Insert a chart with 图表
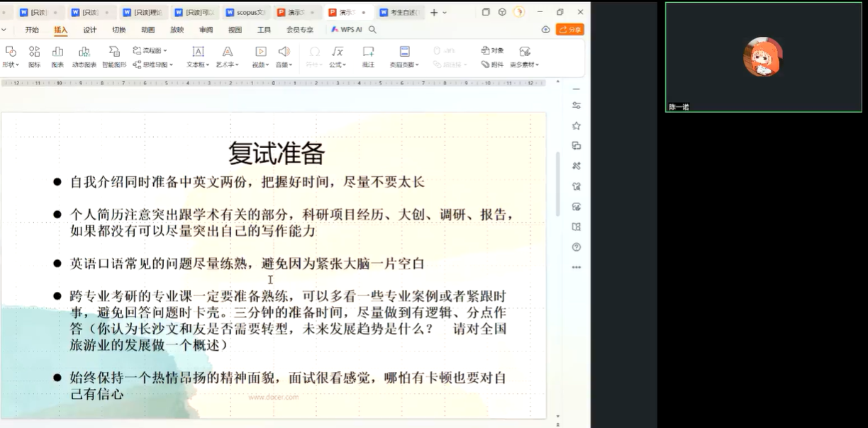This screenshot has height=428, width=868. tap(57, 56)
